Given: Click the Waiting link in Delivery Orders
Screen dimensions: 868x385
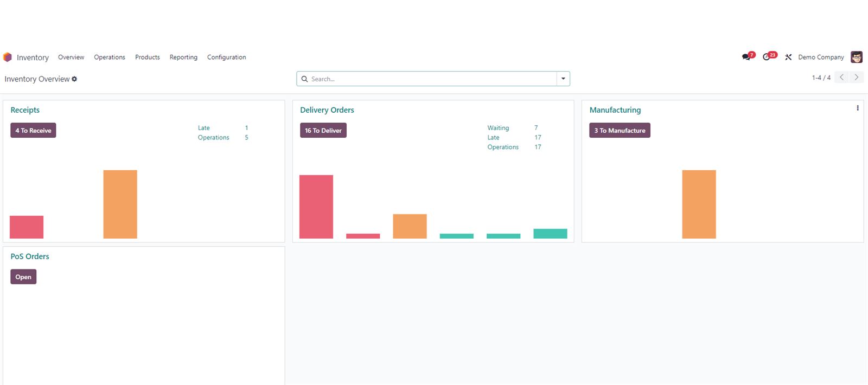Looking at the screenshot, I should tap(498, 128).
